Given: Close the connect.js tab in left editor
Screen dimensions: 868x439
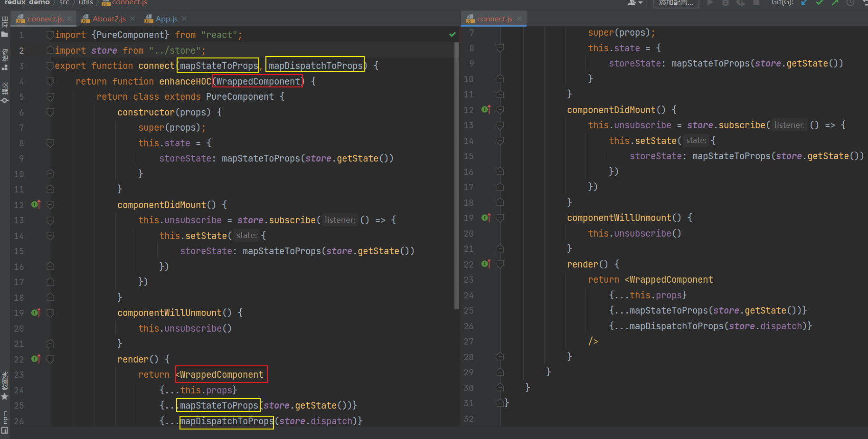Looking at the screenshot, I should pos(69,19).
